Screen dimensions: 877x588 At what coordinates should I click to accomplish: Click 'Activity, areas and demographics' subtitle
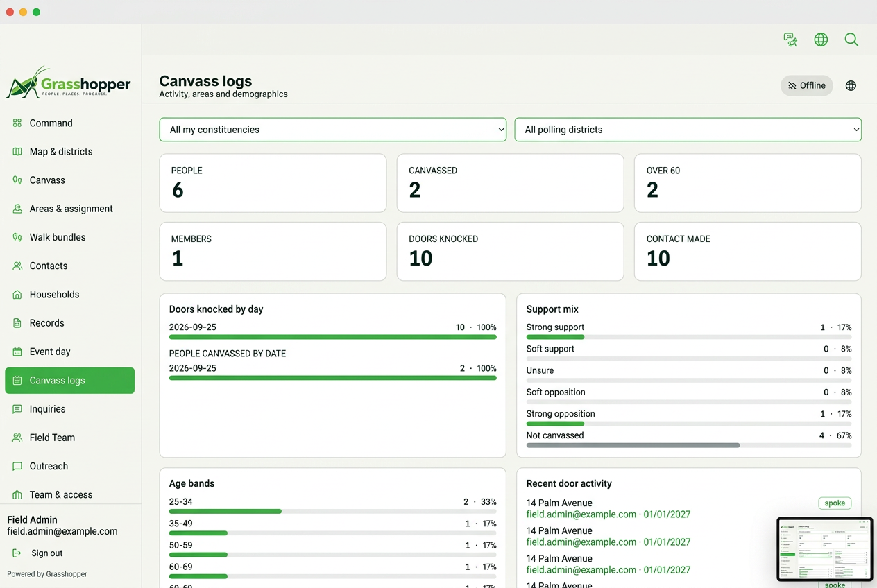(x=223, y=94)
